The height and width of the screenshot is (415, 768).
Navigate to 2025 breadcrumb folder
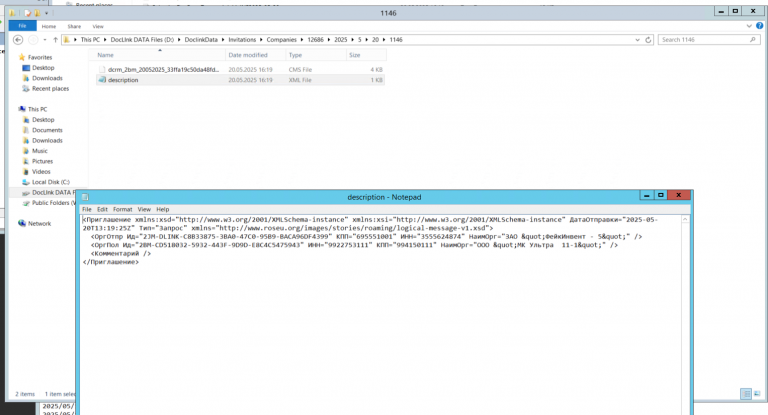(x=340, y=40)
